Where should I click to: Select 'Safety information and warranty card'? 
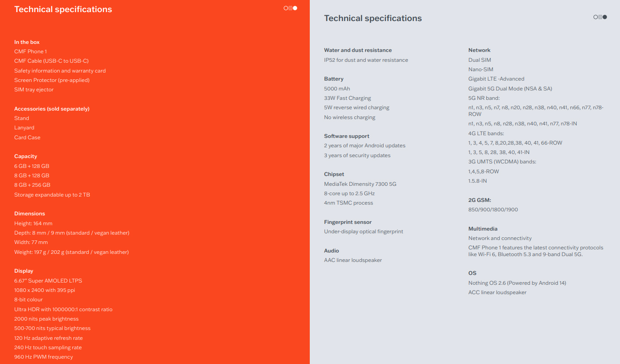pos(60,71)
